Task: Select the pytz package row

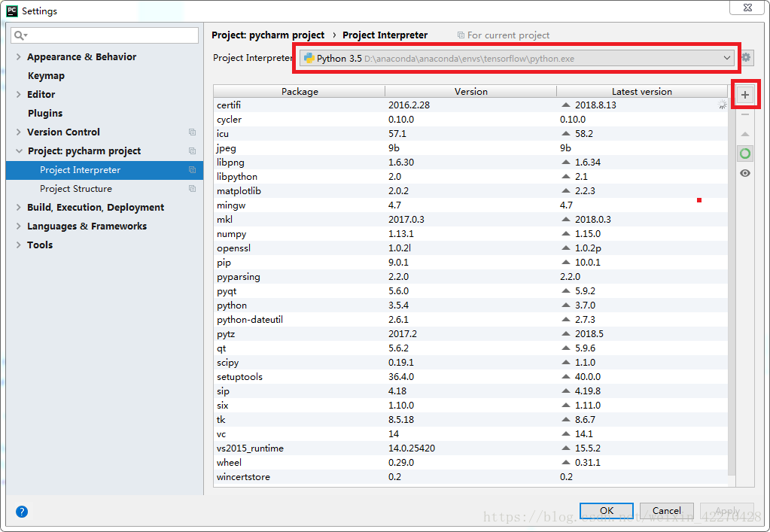Action: coord(471,334)
